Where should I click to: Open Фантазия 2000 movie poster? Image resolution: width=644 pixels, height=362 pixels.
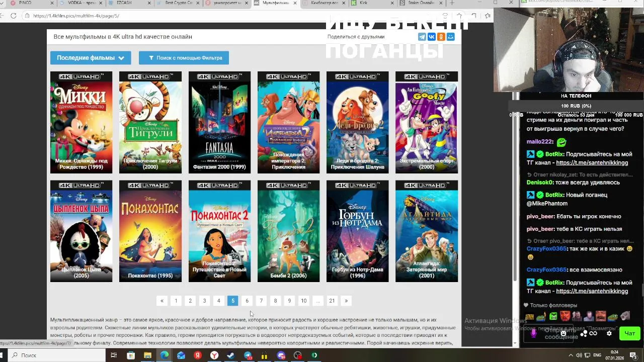click(219, 123)
